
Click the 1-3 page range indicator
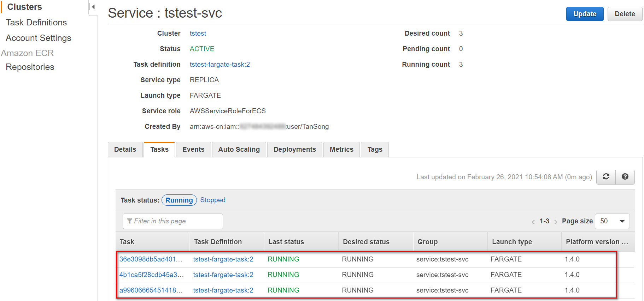pyautogui.click(x=544, y=221)
